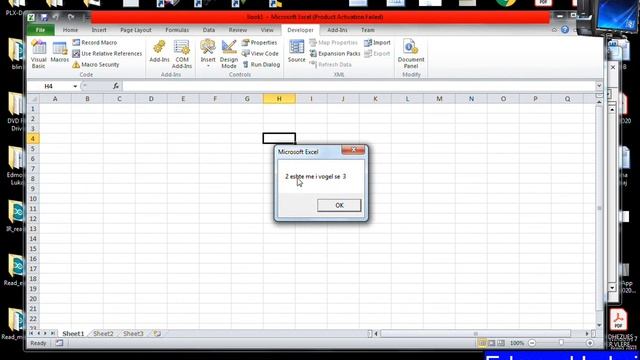Open the Add-Ins manager

click(x=159, y=51)
